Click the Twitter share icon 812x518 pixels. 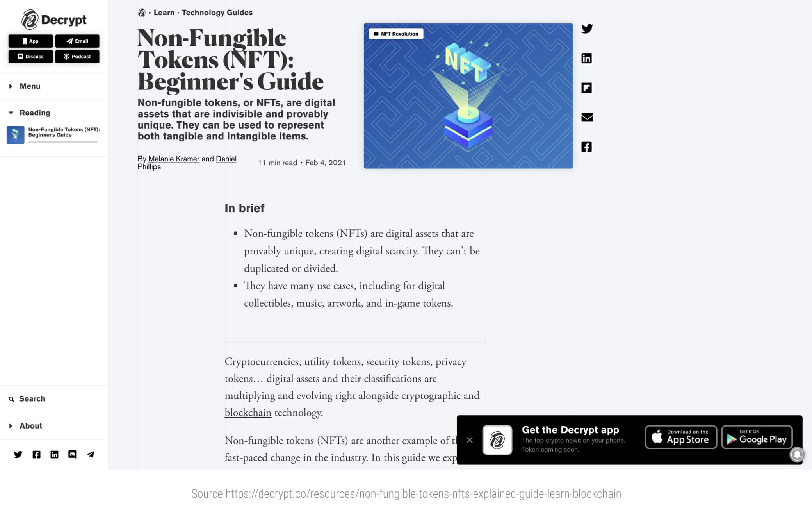click(x=586, y=29)
